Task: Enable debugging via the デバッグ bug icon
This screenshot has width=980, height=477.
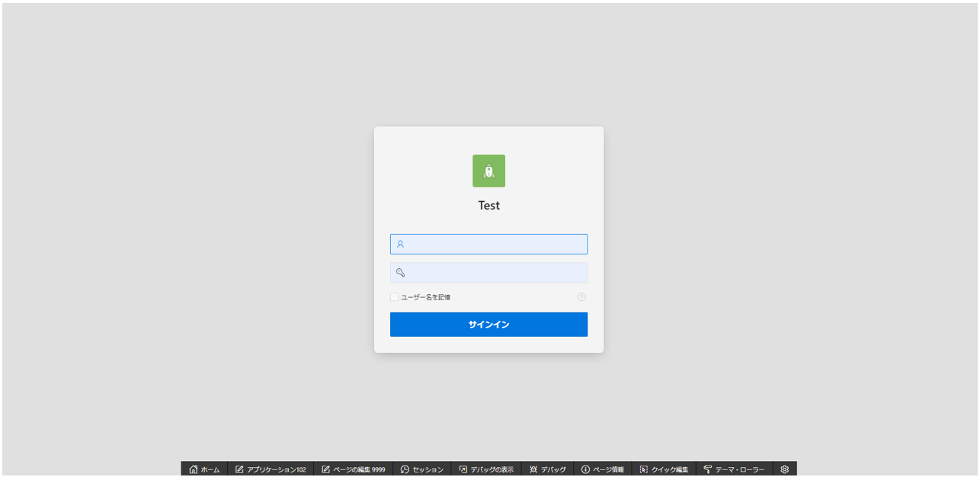Action: click(532, 469)
